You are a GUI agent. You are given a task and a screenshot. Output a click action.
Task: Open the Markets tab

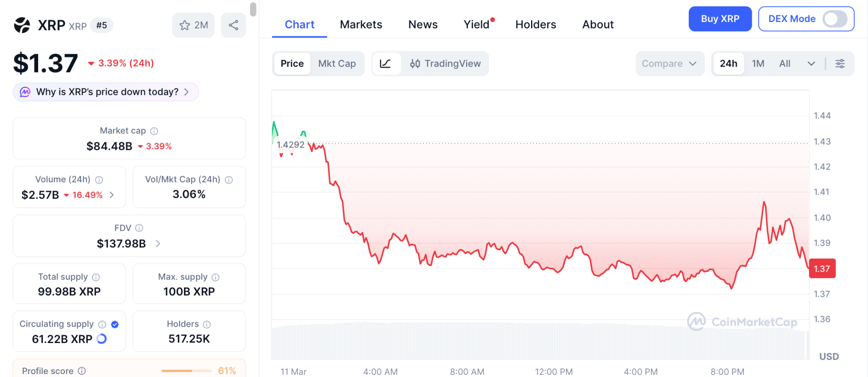pyautogui.click(x=361, y=25)
